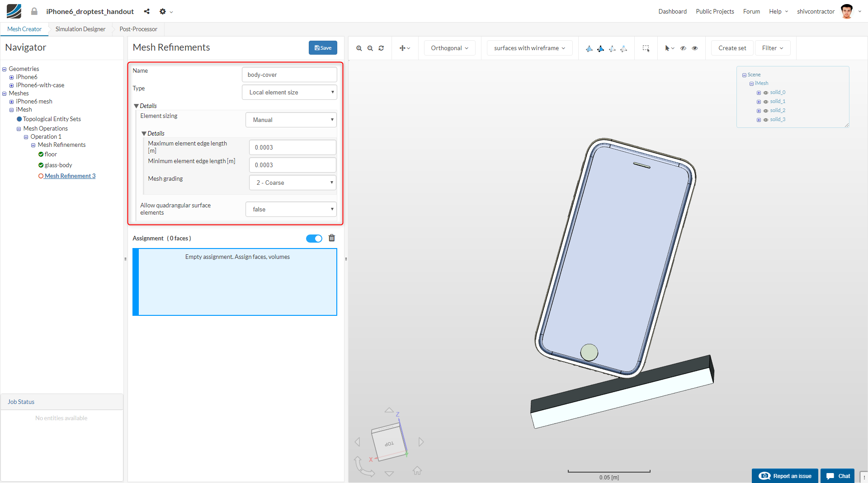The image size is (868, 483).
Task: Toggle visibility of solid_0
Action: (766, 93)
